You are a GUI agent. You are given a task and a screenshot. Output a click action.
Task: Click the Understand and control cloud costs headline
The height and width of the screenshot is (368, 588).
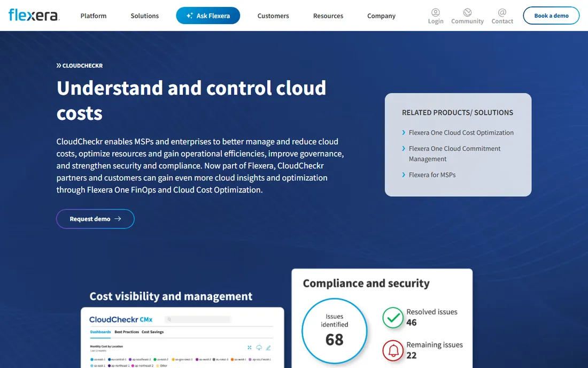(191, 100)
